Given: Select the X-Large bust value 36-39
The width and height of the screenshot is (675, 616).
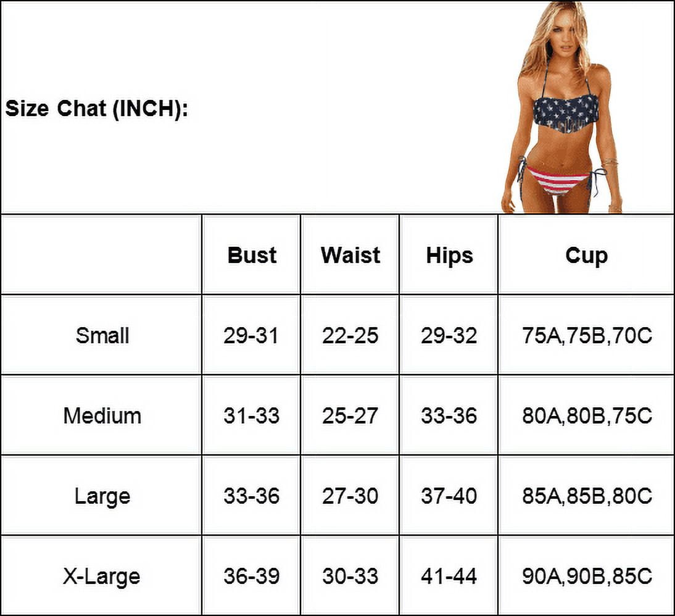Looking at the screenshot, I should click(x=251, y=576).
